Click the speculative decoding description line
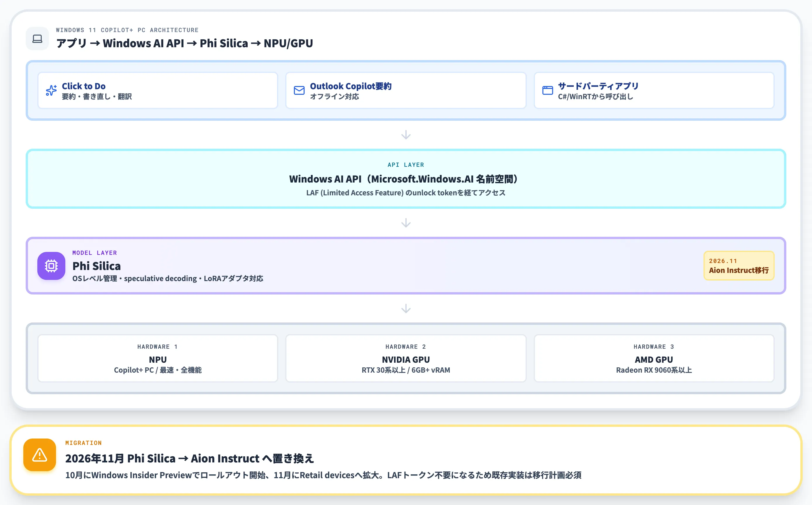 (168, 278)
